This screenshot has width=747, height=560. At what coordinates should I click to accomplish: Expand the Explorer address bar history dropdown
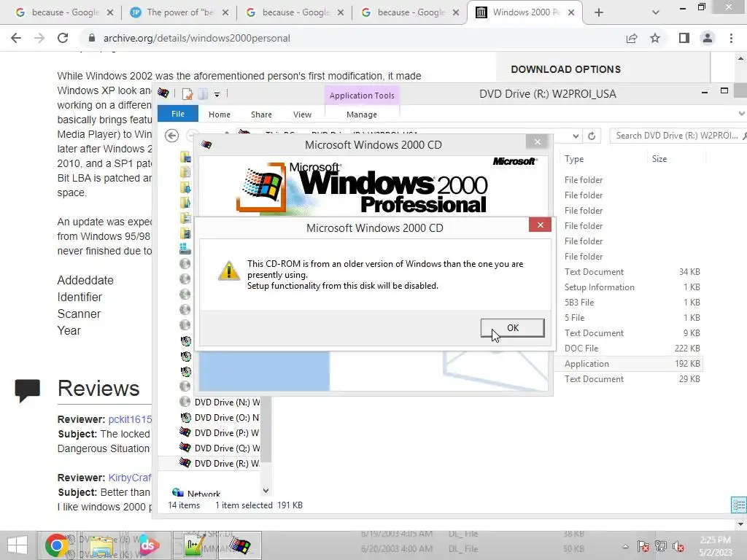pos(576,136)
